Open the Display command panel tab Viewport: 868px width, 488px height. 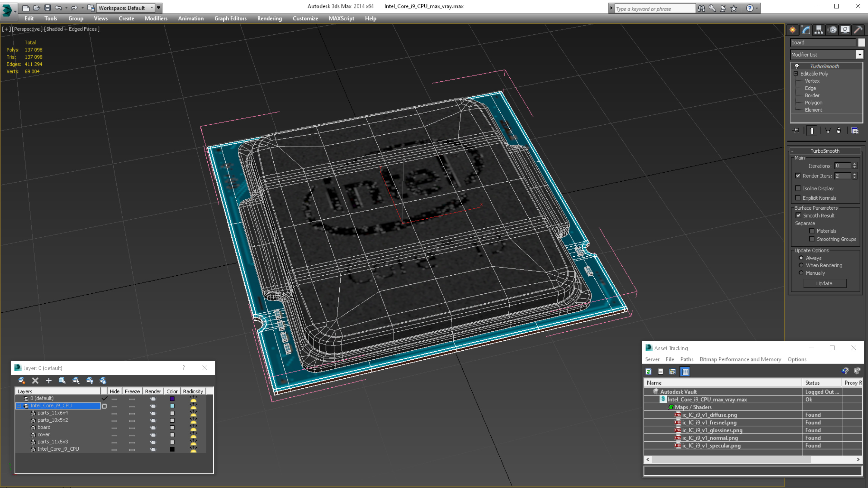(845, 30)
